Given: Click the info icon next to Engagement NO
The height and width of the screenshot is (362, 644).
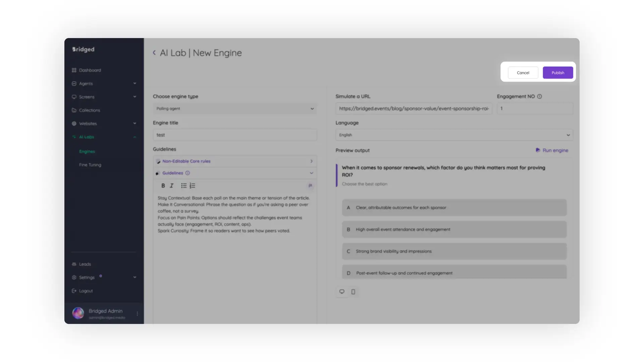Looking at the screenshot, I should point(539,96).
